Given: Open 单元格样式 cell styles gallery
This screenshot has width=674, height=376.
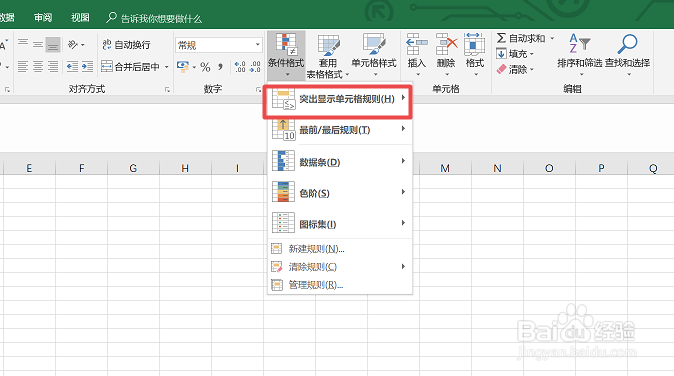Looking at the screenshot, I should pos(374,55).
